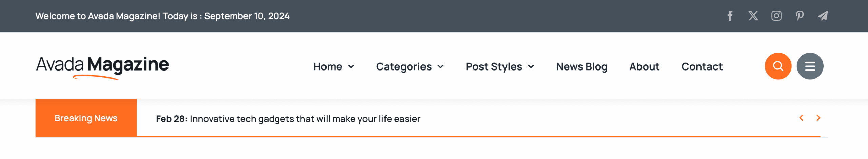Image resolution: width=868 pixels, height=159 pixels.
Task: Open the Facebook social icon
Action: tap(730, 16)
